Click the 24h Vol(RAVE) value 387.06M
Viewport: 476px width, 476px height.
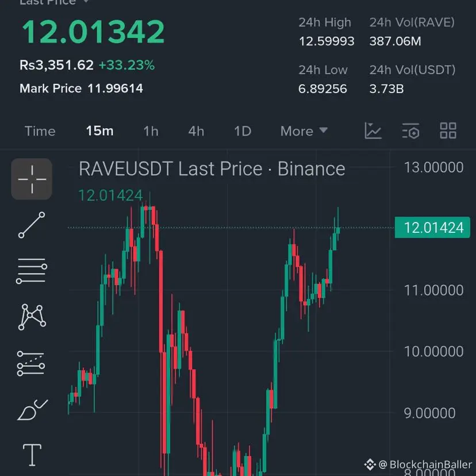tap(395, 41)
